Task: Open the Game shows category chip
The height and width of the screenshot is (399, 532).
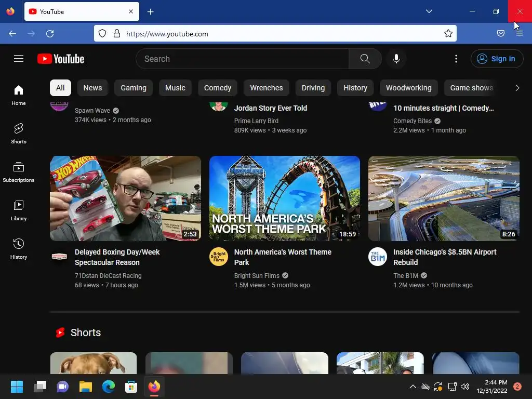Action: tap(472, 88)
